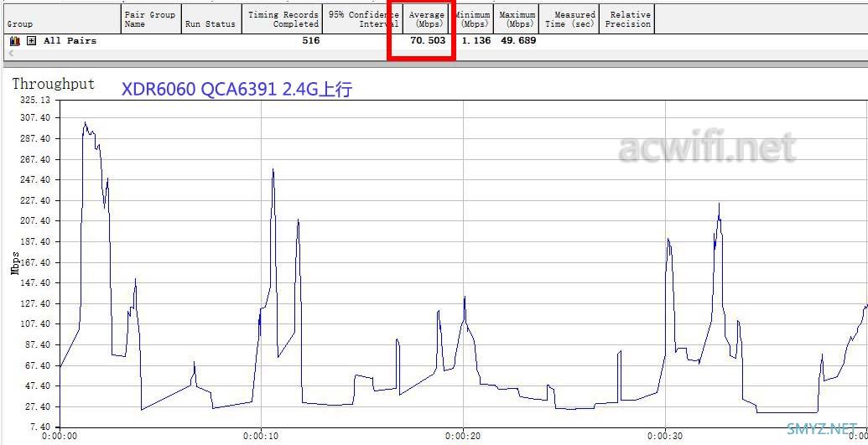Click the 1.136 minimum value

tap(476, 41)
